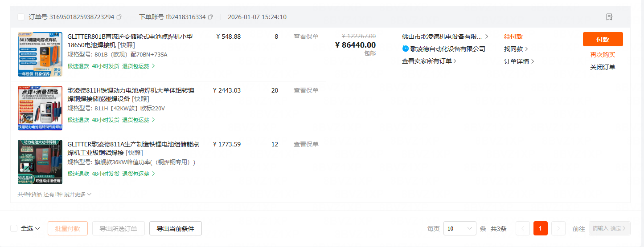Viewport: 644px width, 247px height.
Task: Copy the buyer account ID
Action: (210, 17)
